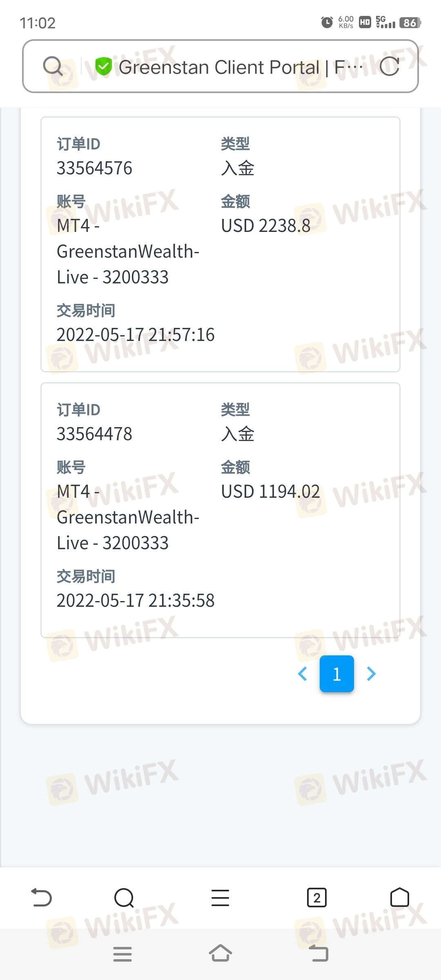Tap transaction time 2022-05-17 21:35:58
The image size is (441, 980).
point(136,601)
